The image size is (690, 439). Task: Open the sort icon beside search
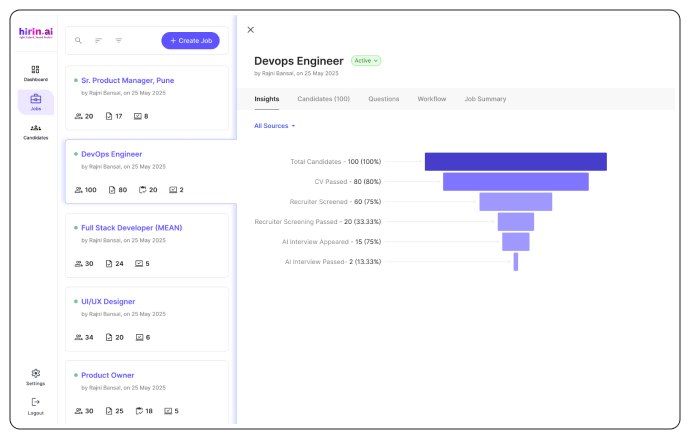coord(99,40)
